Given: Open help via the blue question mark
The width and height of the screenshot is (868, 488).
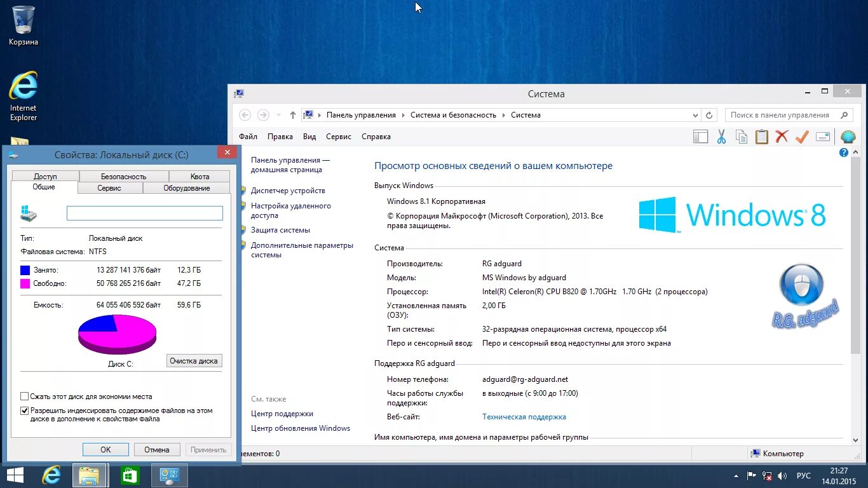Looking at the screenshot, I should pyautogui.click(x=844, y=152).
